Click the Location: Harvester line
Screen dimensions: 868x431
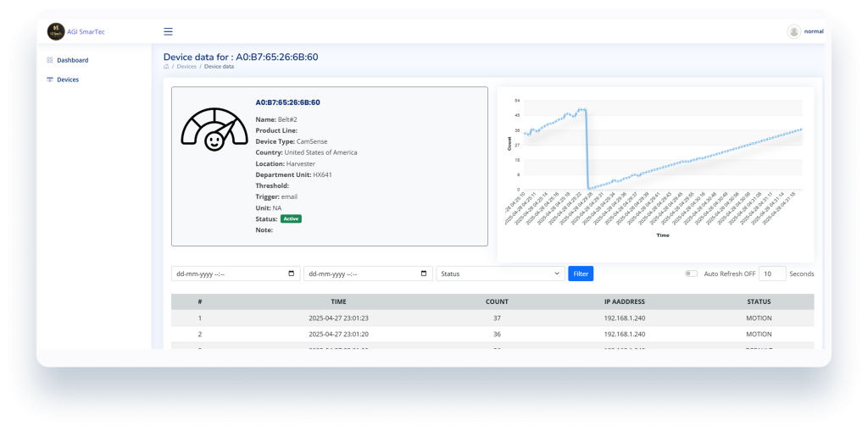pyautogui.click(x=286, y=163)
